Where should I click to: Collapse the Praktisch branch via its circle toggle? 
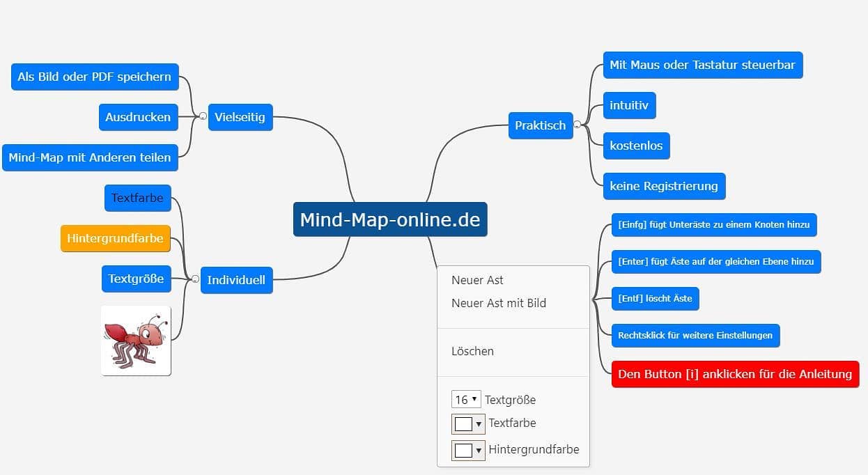pyautogui.click(x=577, y=125)
